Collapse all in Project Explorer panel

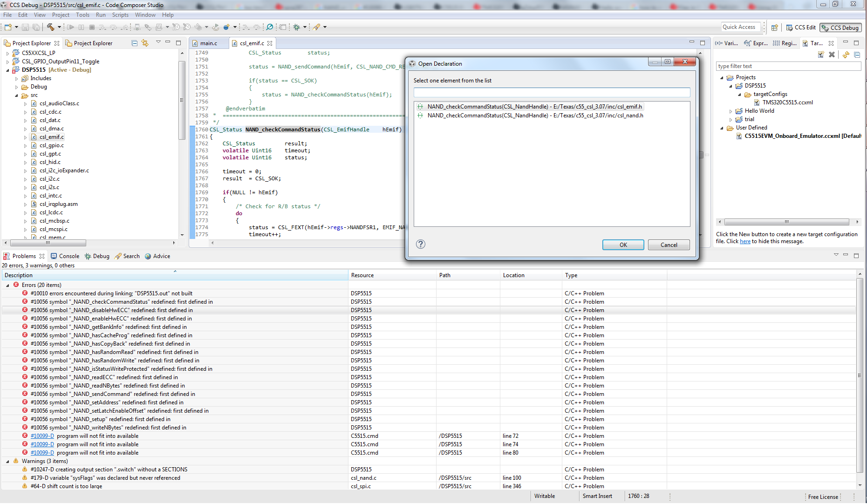134,43
